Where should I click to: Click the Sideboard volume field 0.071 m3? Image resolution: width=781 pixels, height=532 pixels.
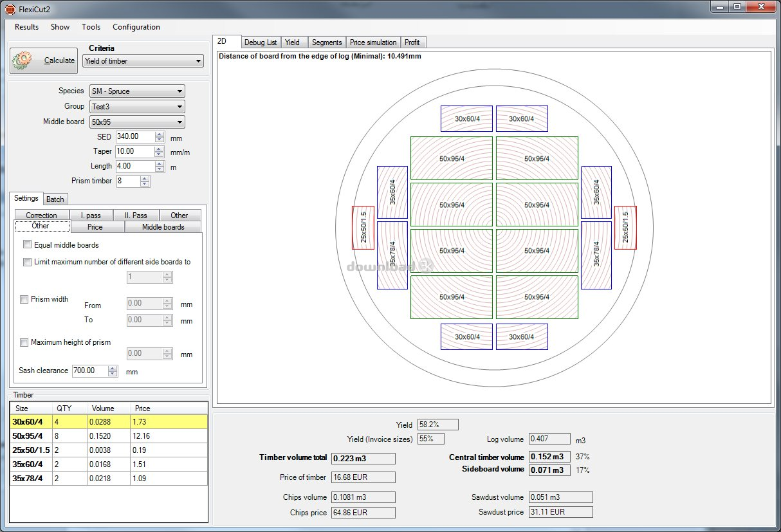pyautogui.click(x=549, y=470)
